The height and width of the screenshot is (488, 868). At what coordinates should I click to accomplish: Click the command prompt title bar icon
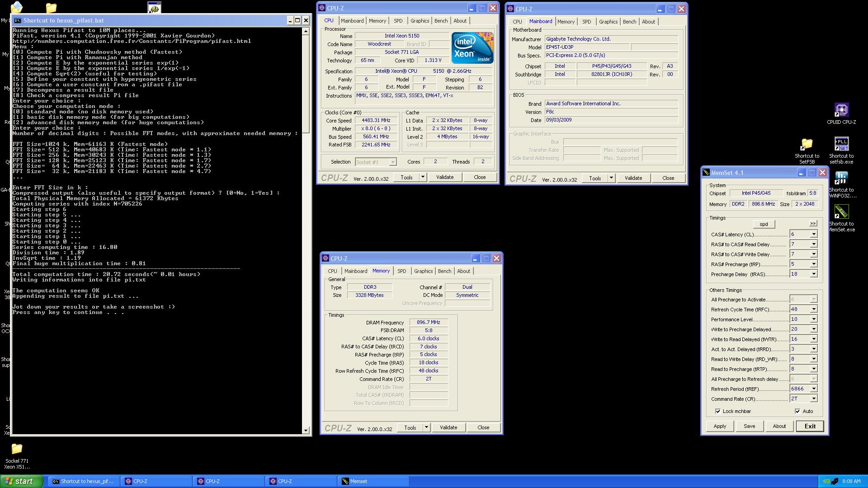[x=17, y=20]
